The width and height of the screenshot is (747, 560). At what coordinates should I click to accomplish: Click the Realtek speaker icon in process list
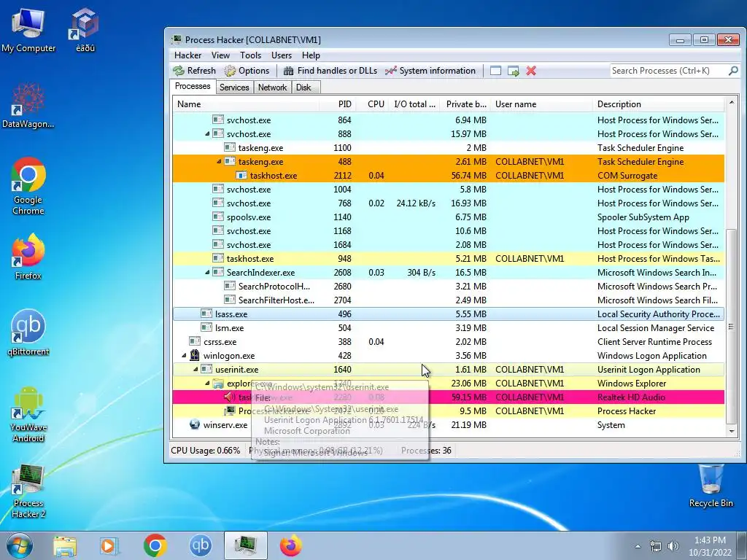click(x=230, y=397)
